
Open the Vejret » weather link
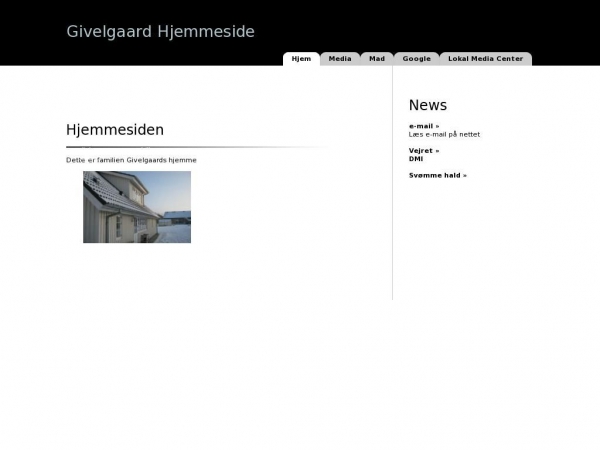tap(423, 151)
